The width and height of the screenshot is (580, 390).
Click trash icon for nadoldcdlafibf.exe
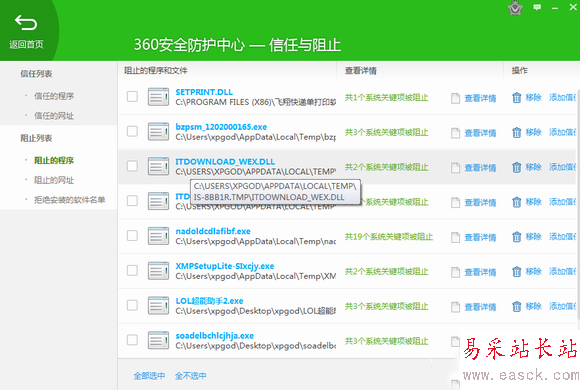click(x=516, y=237)
